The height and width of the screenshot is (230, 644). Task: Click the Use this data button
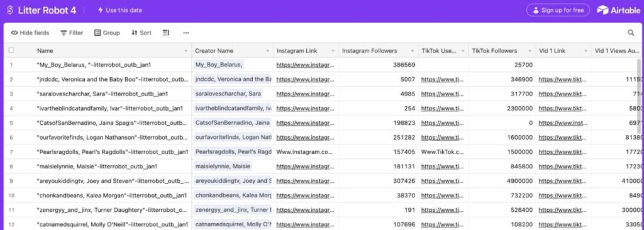[119, 10]
